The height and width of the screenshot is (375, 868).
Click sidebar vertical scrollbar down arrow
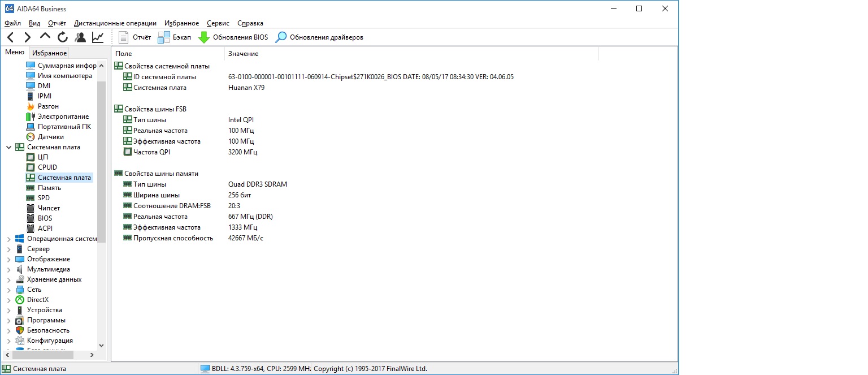pyautogui.click(x=102, y=345)
